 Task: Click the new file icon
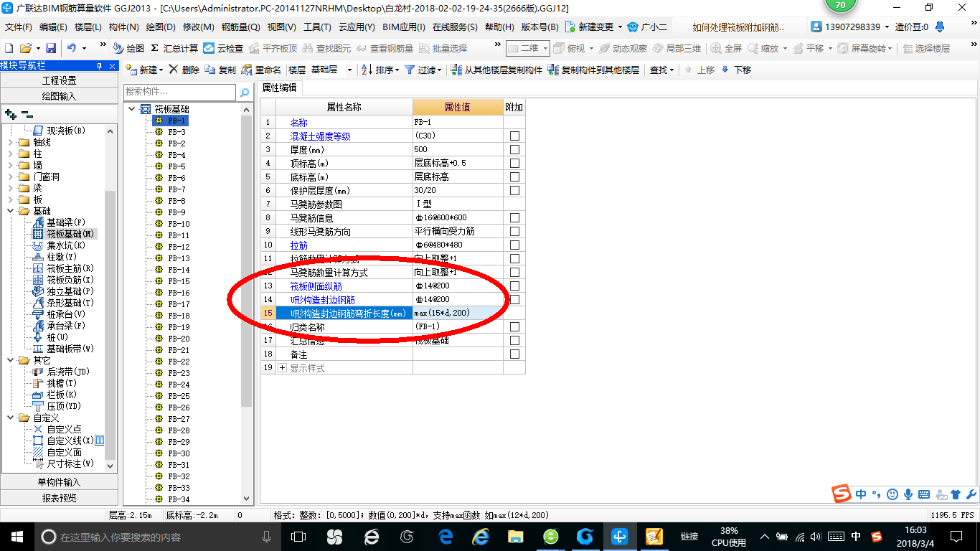9,48
